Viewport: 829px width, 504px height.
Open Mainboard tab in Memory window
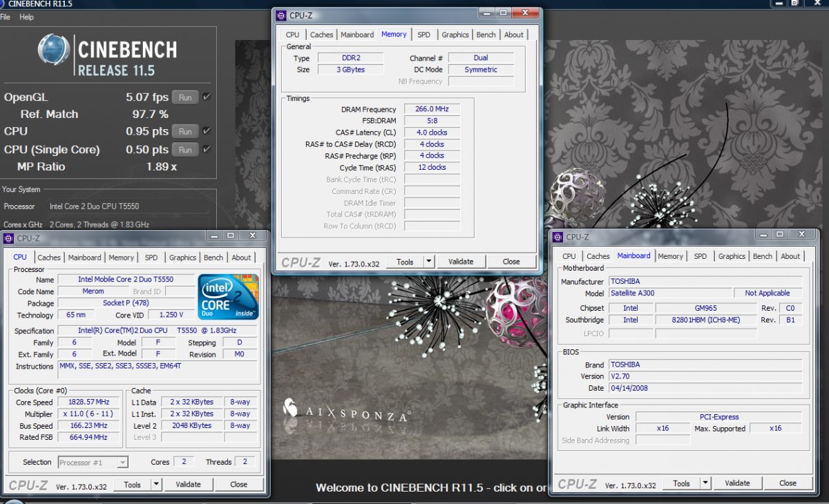click(357, 35)
